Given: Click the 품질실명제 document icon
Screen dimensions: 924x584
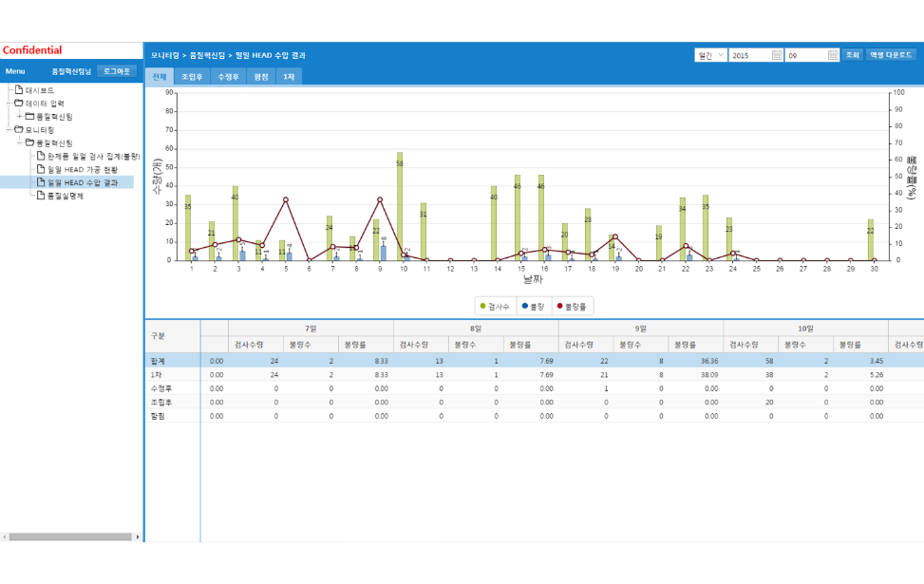Looking at the screenshot, I should (41, 196).
